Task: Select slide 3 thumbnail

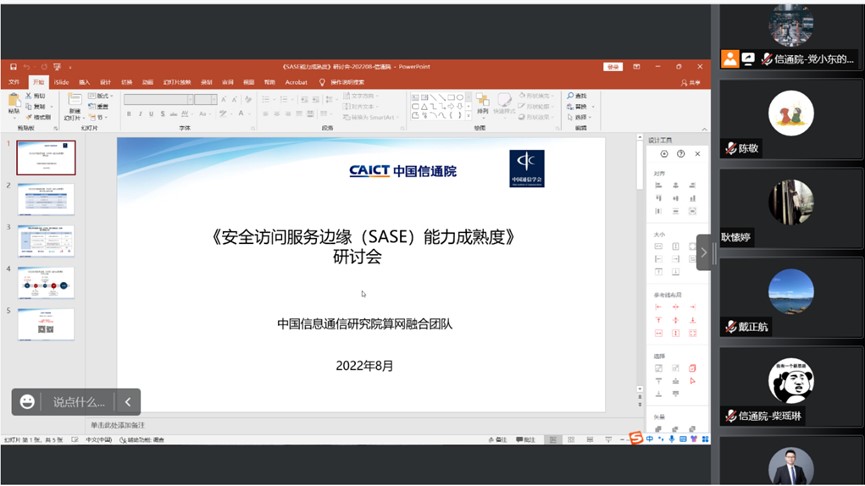Action: tap(46, 241)
